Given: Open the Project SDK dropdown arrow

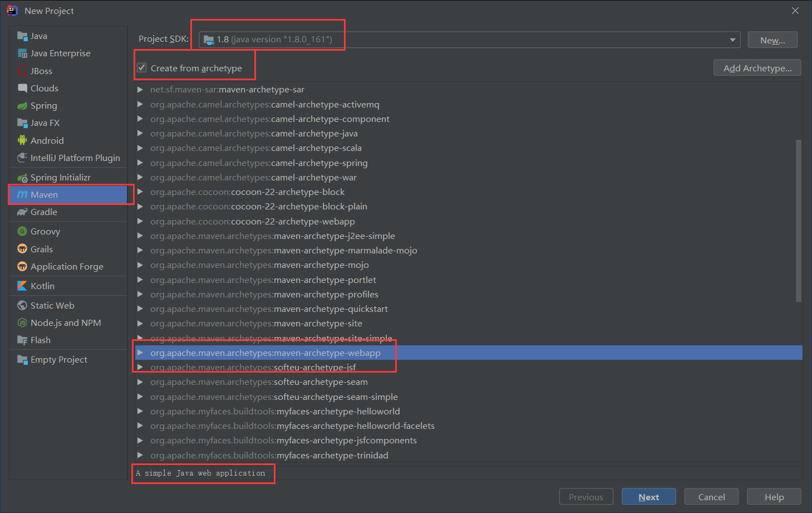Looking at the screenshot, I should pos(732,40).
